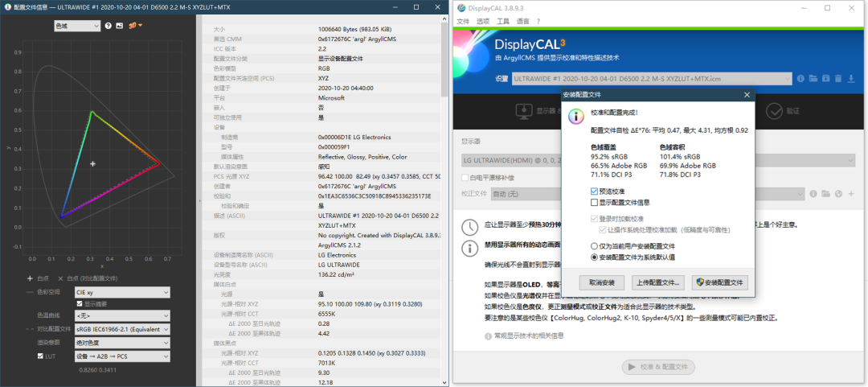Open the sRGB IEC61966-2.1 comparison profile dropdown
Image resolution: width=868 pixels, height=387 pixels.
(x=122, y=329)
